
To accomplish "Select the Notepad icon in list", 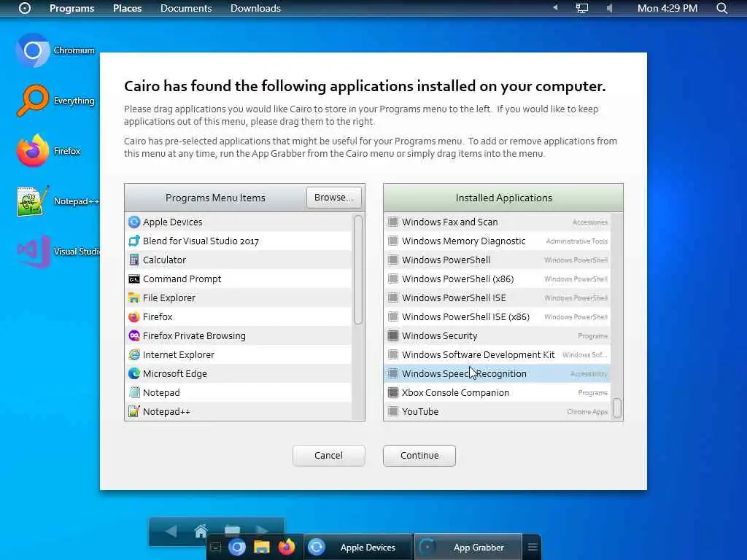I will [134, 392].
